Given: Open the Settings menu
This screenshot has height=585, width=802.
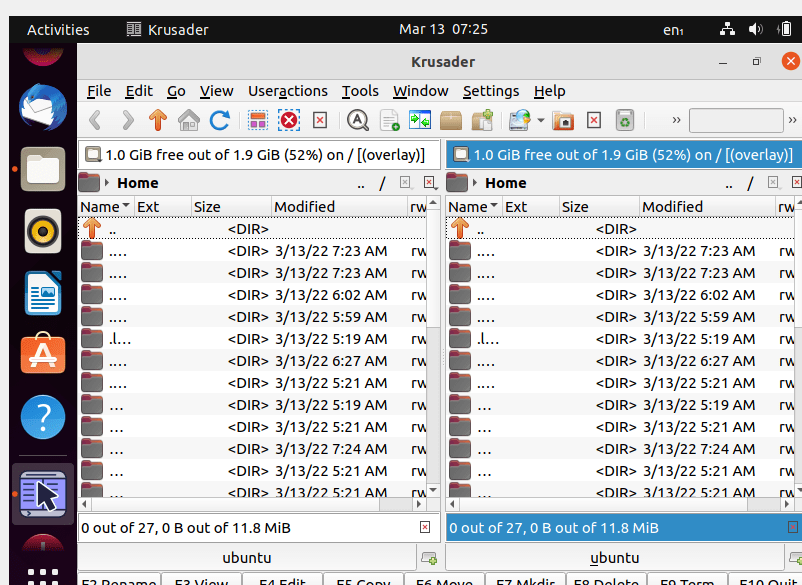Looking at the screenshot, I should click(x=491, y=91).
